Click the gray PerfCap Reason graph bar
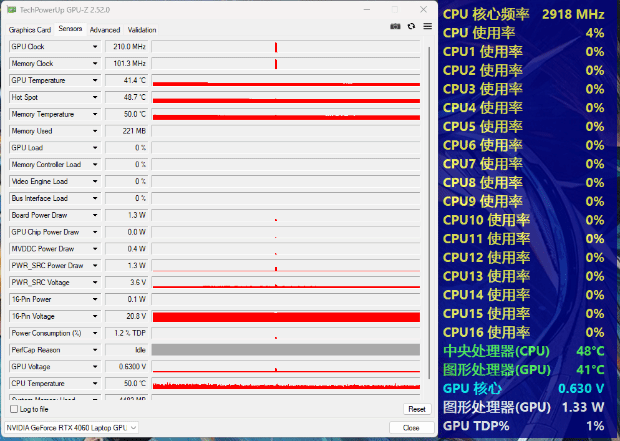620x441 pixels. [286, 350]
